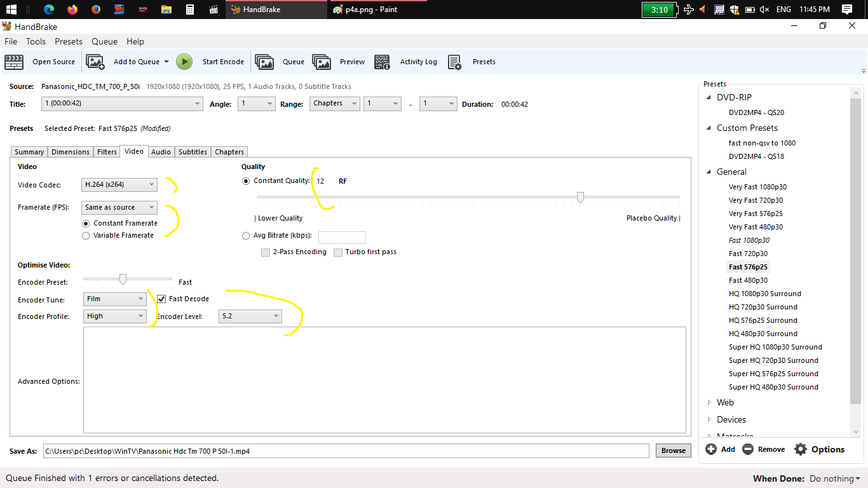Image resolution: width=868 pixels, height=488 pixels.
Task: Open the Calculator taskbar icon
Action: (189, 10)
